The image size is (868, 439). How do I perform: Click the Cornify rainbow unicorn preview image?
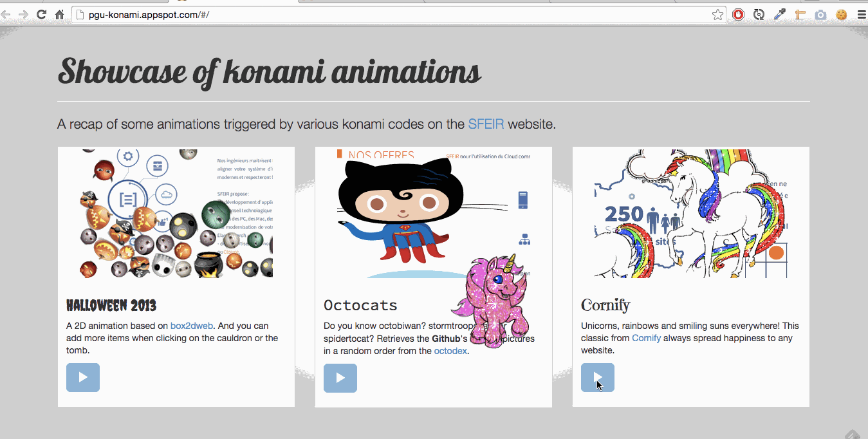pos(691,213)
